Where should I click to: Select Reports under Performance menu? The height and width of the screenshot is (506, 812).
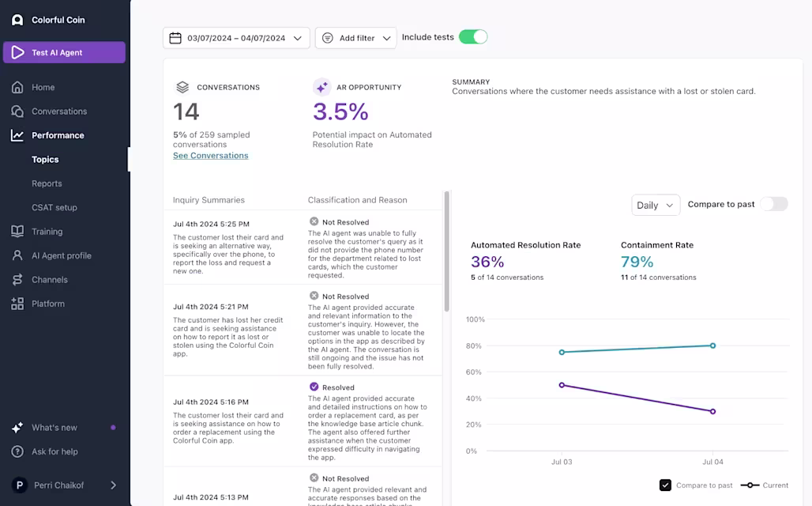pyautogui.click(x=47, y=183)
